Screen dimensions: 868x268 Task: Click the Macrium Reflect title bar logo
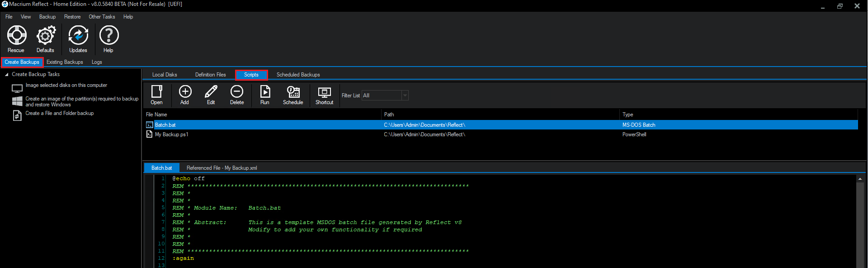(x=5, y=4)
